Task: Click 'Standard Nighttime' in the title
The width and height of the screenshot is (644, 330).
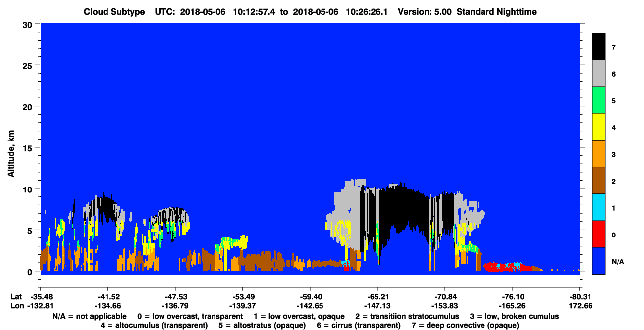Action: click(x=497, y=11)
